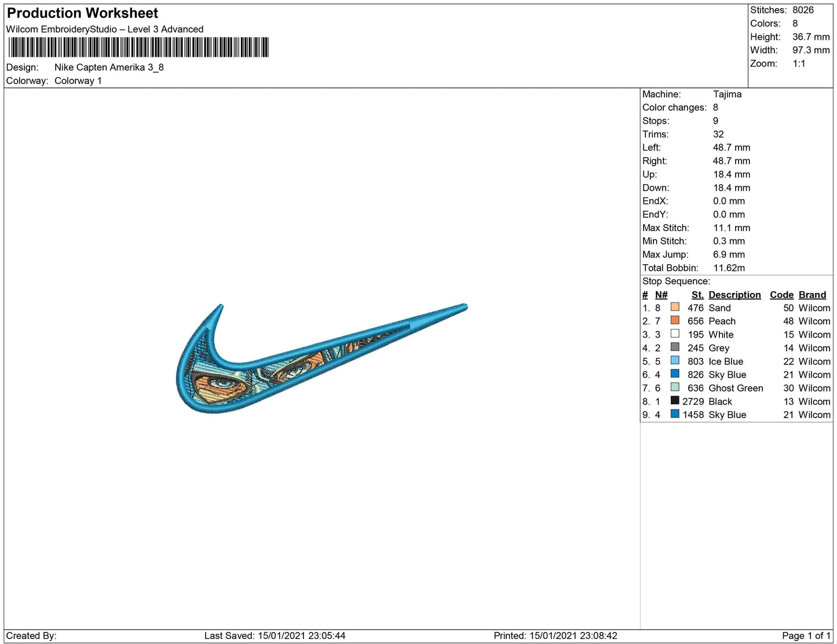Screen dimensions: 837x644
Task: Select the "St." column header
Action: pyautogui.click(x=697, y=295)
